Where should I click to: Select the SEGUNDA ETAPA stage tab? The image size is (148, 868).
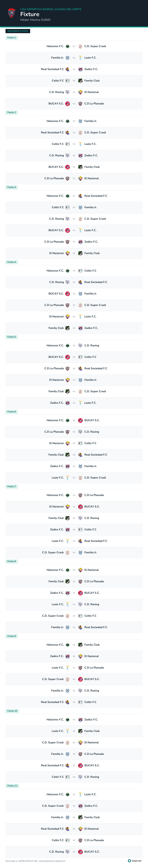pyautogui.click(x=18, y=31)
